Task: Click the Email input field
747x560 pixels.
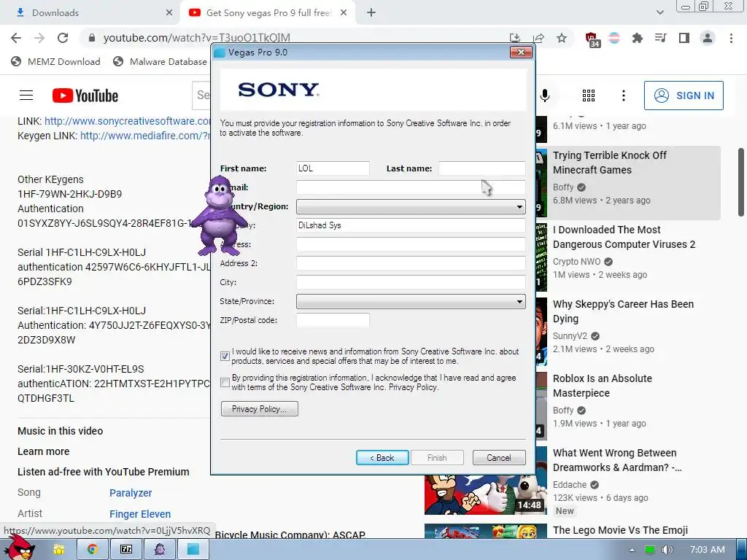Action: pos(411,187)
